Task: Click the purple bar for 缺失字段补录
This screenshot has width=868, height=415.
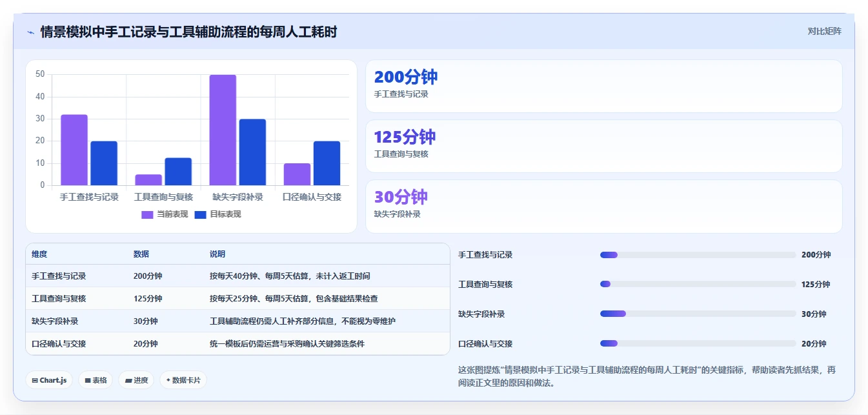Action: pyautogui.click(x=223, y=130)
